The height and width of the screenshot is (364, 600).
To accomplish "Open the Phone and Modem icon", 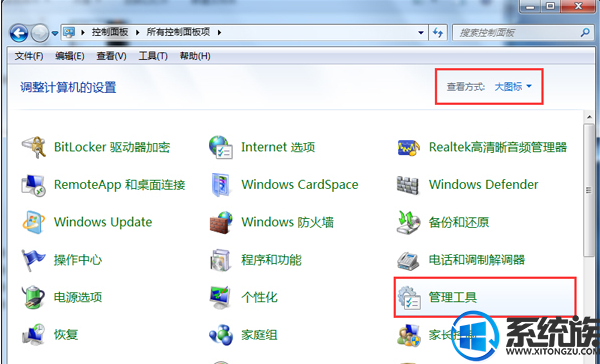I will (408, 260).
